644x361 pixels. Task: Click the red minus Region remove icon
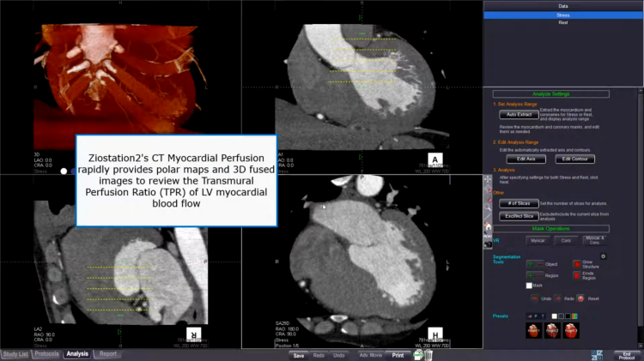point(540,275)
